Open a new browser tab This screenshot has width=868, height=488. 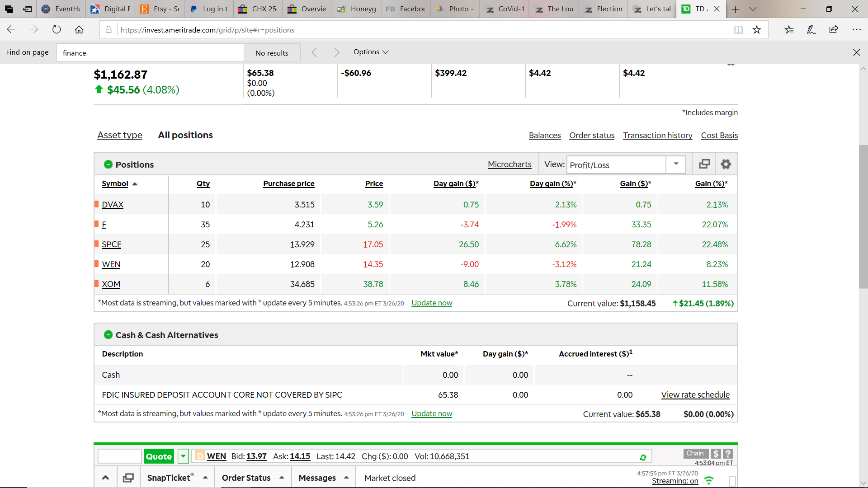(x=736, y=9)
